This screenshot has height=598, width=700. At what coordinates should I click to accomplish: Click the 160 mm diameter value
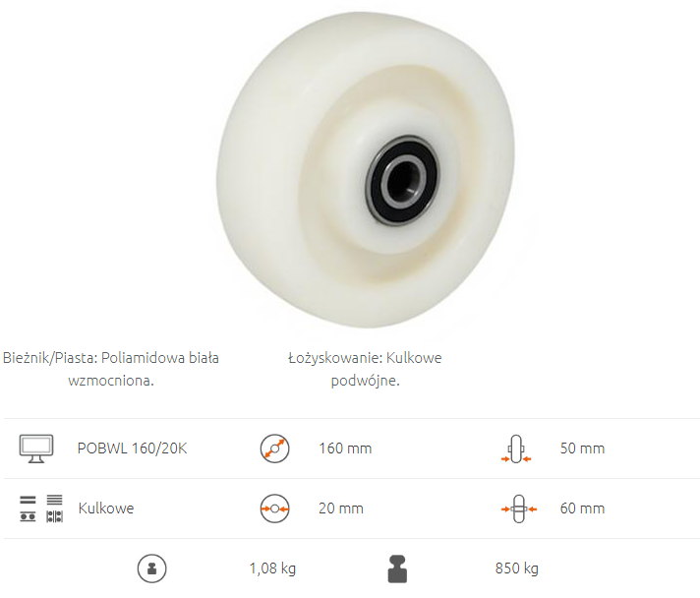[x=345, y=448]
